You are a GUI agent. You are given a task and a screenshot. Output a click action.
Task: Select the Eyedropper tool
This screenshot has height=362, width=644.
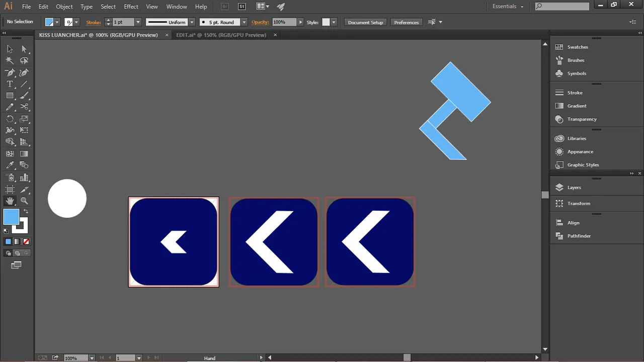coord(10,165)
